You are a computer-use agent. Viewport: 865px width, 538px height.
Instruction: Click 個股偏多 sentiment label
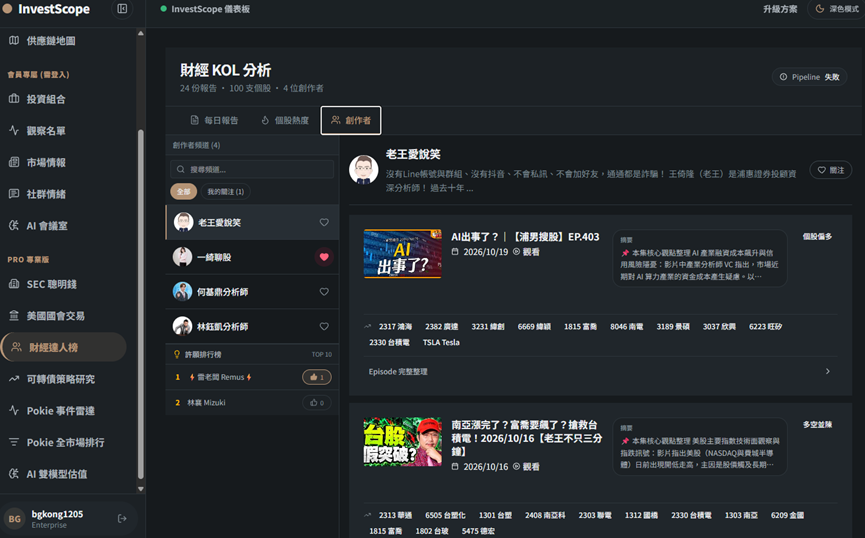pos(817,237)
